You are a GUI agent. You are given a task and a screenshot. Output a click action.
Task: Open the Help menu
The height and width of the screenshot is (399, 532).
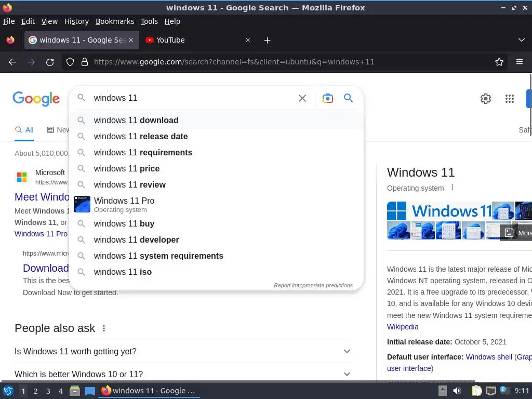click(x=172, y=21)
